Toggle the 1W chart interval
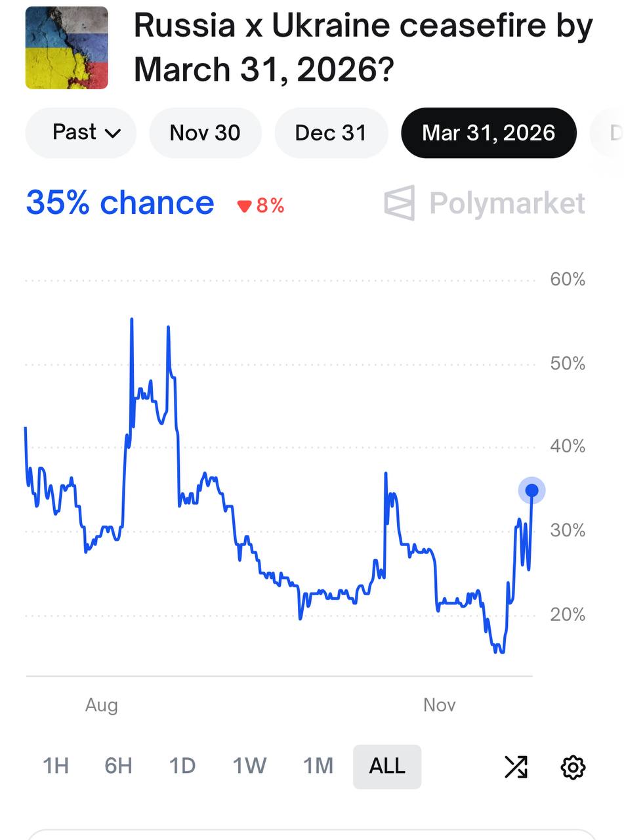624x840 pixels. click(249, 766)
